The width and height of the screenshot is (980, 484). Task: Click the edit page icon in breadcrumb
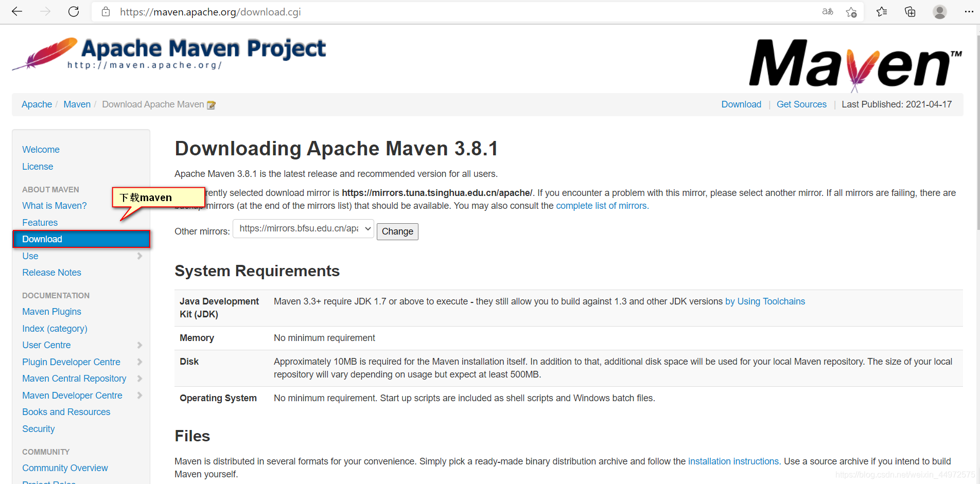pos(211,105)
